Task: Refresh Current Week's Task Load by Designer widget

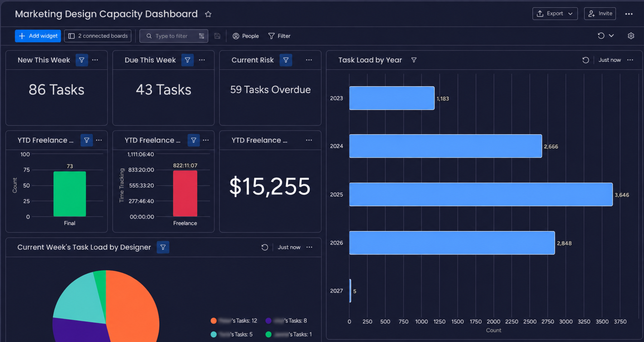Action: click(265, 247)
